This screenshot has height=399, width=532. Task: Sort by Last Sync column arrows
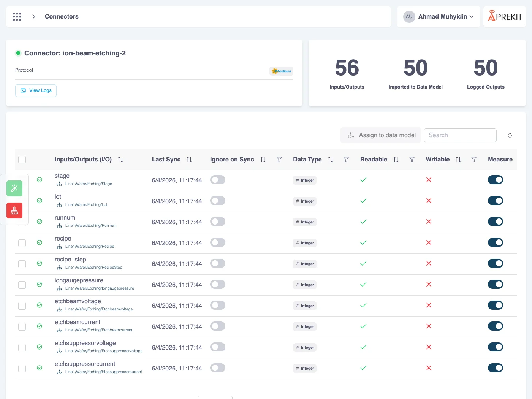pyautogui.click(x=189, y=160)
